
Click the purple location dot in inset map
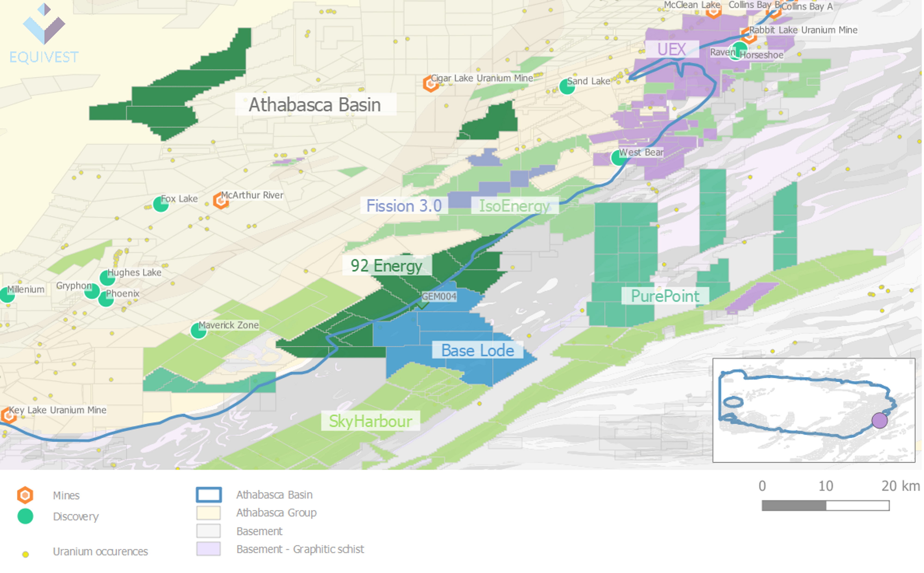[x=879, y=421]
